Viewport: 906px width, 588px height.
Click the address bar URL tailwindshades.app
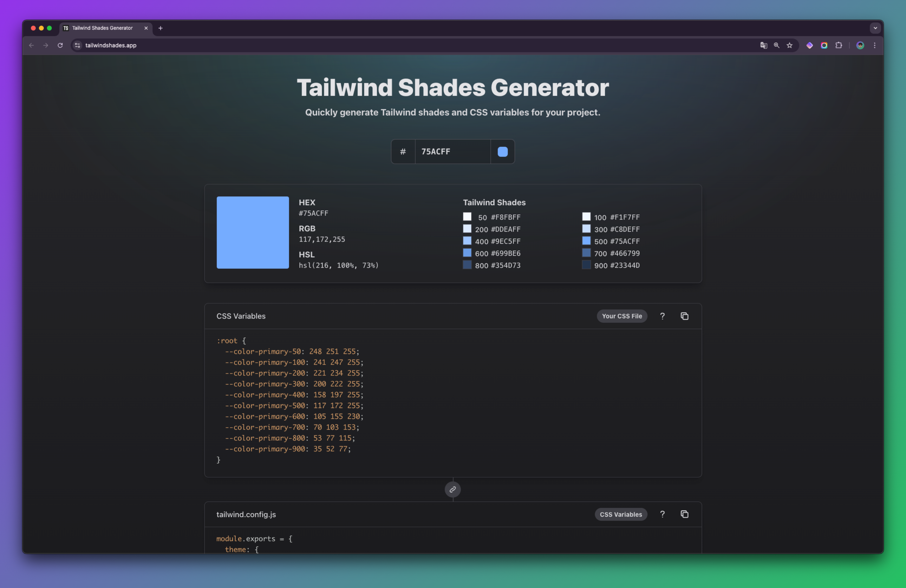pos(111,45)
